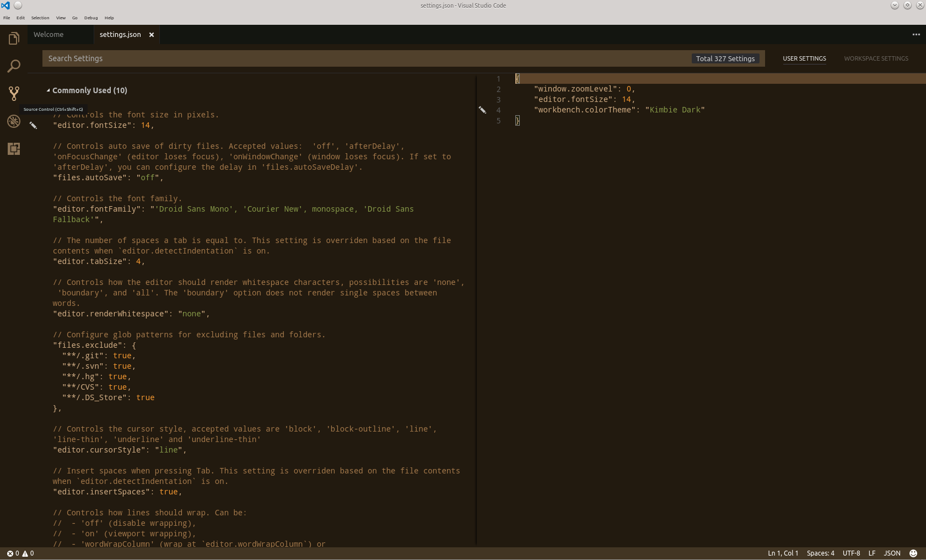The height and width of the screenshot is (560, 926).
Task: Click the pencil edit icon beside editor.fontSize
Action: pos(34,125)
